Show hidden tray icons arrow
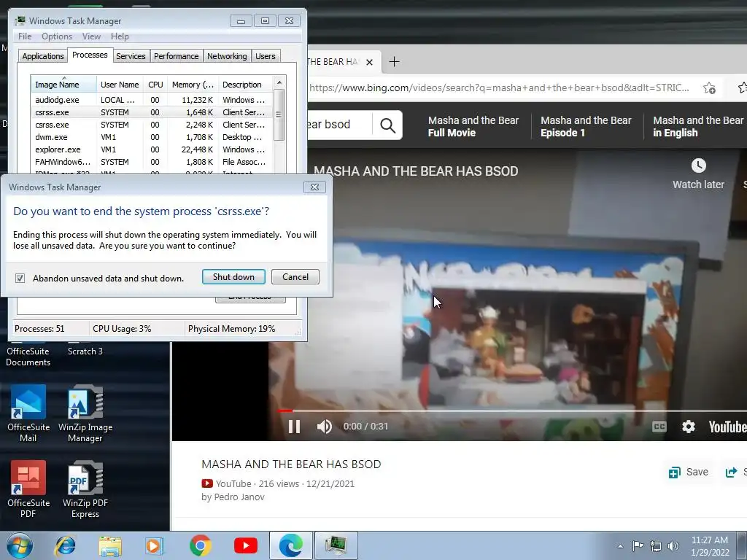Screen dimensions: 747x560 click(x=620, y=546)
